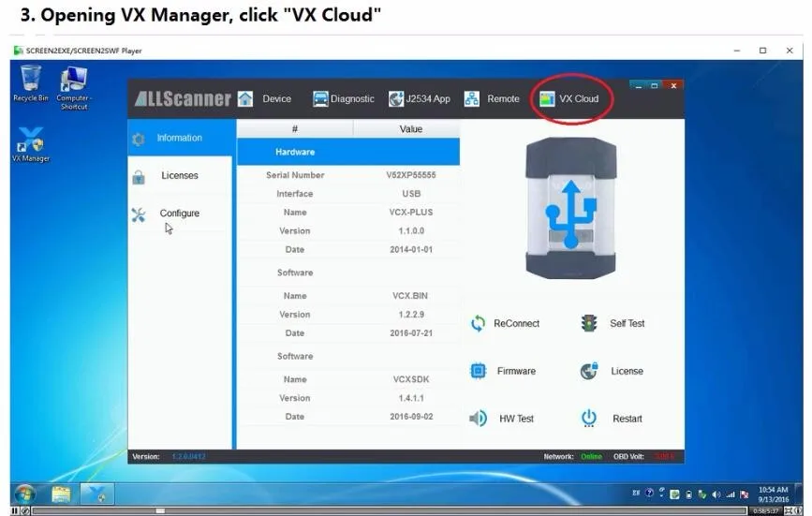The image size is (812, 516).
Task: Click the Self Test traffic light icon
Action: [589, 323]
